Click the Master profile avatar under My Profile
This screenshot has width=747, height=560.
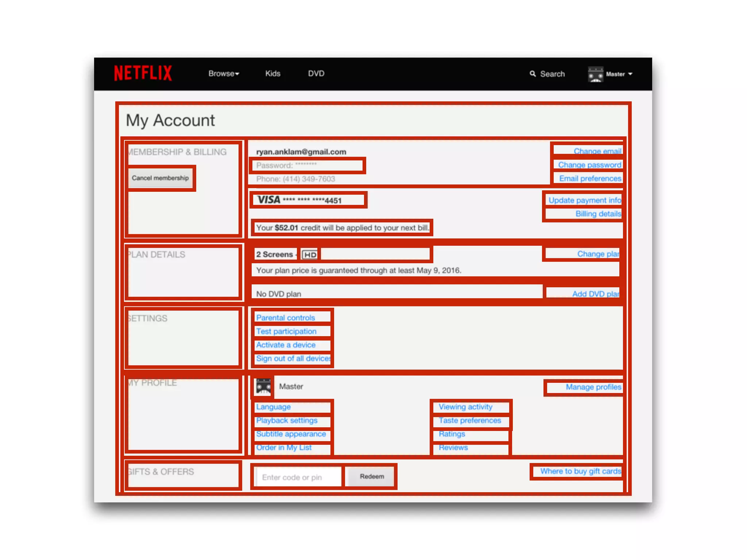tap(263, 386)
